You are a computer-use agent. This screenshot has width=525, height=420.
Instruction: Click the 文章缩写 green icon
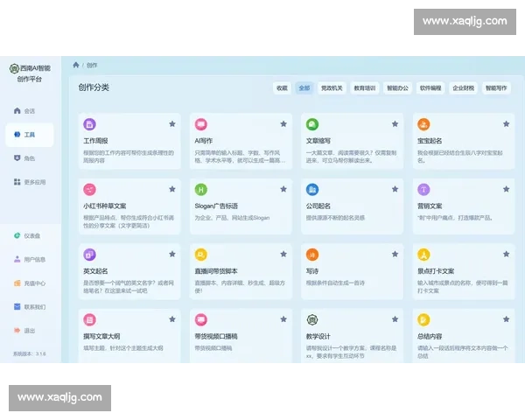click(x=312, y=124)
